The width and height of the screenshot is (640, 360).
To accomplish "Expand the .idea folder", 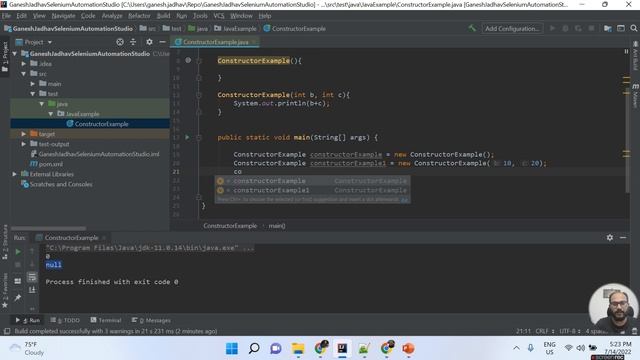I will click(x=24, y=64).
